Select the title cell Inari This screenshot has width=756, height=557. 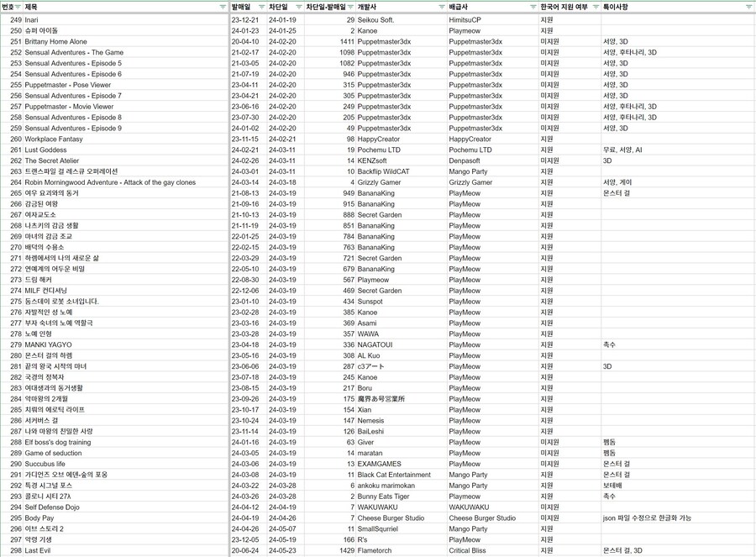click(127, 20)
